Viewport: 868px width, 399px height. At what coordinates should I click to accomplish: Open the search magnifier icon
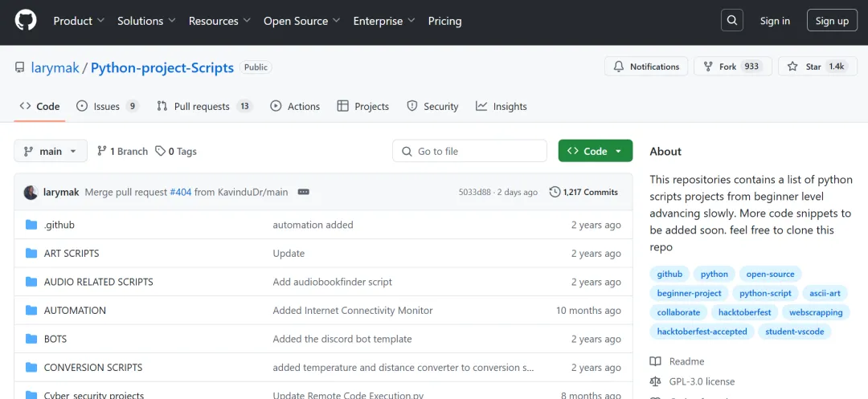(x=731, y=21)
